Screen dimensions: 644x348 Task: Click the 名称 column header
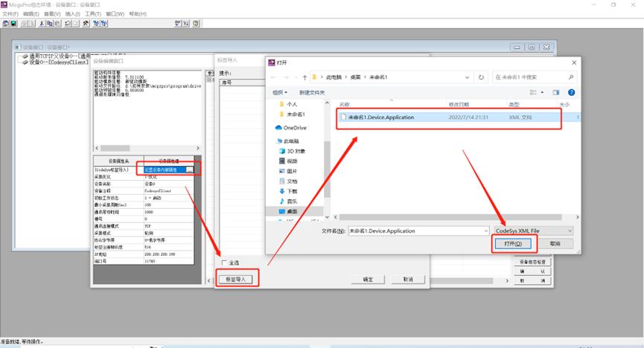click(345, 105)
